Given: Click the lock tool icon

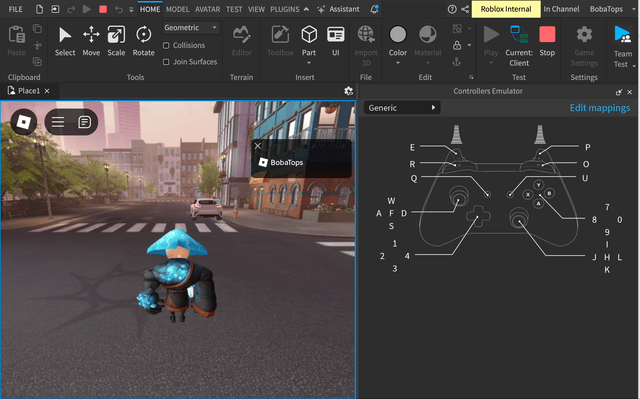Looking at the screenshot, I should click(x=457, y=45).
